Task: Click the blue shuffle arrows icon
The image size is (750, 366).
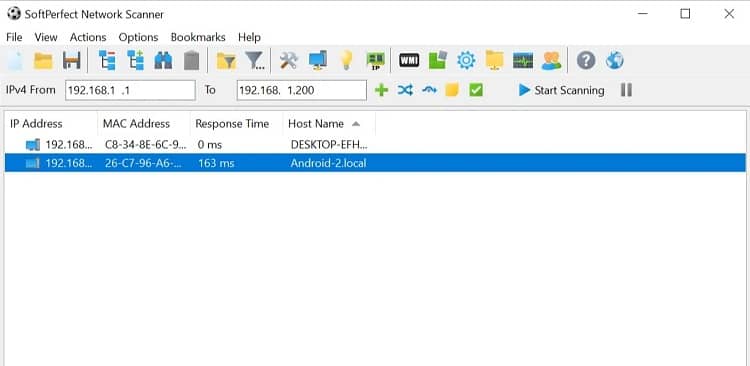Action: pyautogui.click(x=405, y=90)
